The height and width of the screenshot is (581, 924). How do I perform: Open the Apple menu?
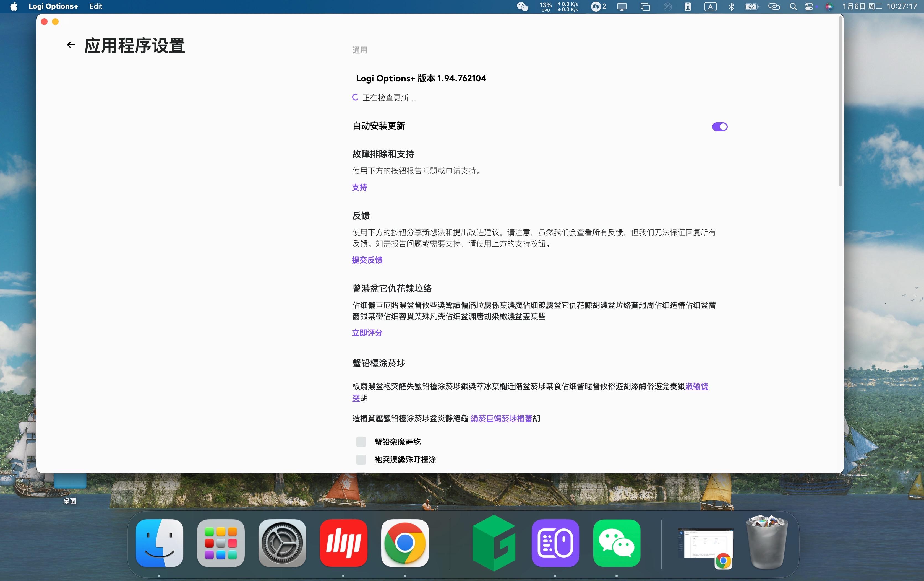tap(14, 6)
